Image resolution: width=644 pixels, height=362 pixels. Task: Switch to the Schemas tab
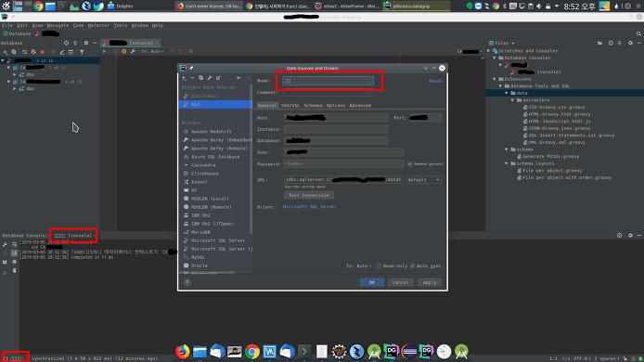pyautogui.click(x=313, y=106)
